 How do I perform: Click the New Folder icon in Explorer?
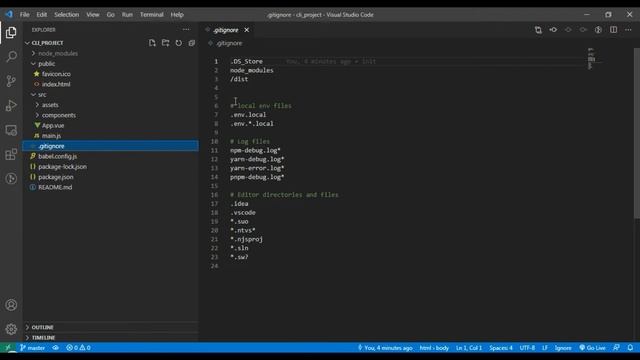[165, 43]
